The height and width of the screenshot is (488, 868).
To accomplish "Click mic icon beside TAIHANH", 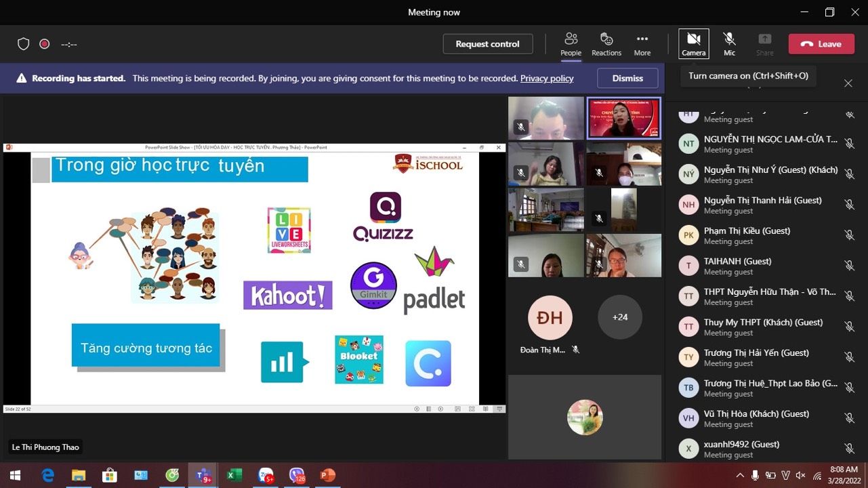I will click(x=850, y=266).
